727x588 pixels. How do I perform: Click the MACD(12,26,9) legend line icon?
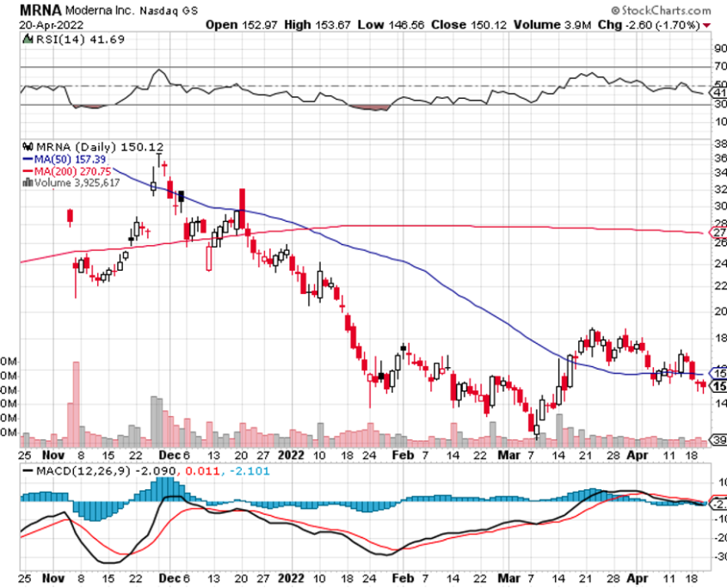[25, 472]
